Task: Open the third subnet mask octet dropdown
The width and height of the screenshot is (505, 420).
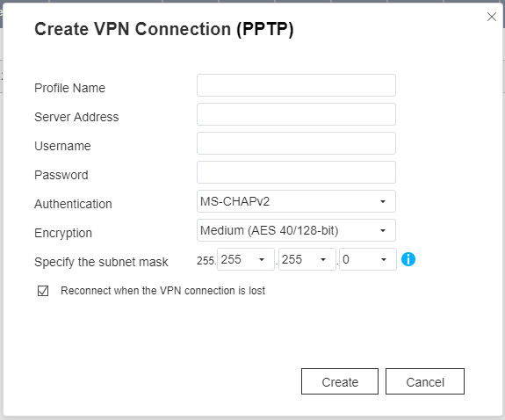Action: 307,259
